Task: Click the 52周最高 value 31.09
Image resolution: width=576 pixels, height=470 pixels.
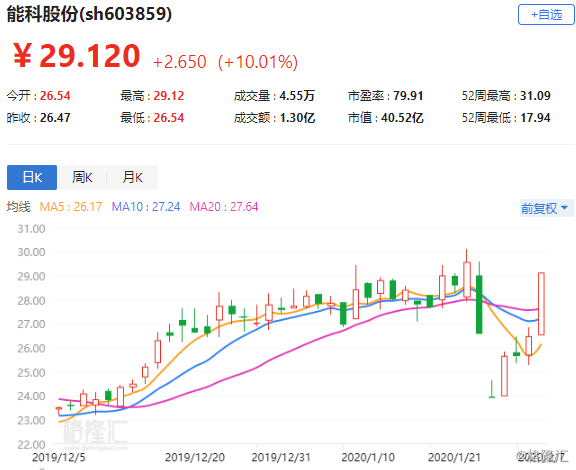Action: tap(535, 96)
